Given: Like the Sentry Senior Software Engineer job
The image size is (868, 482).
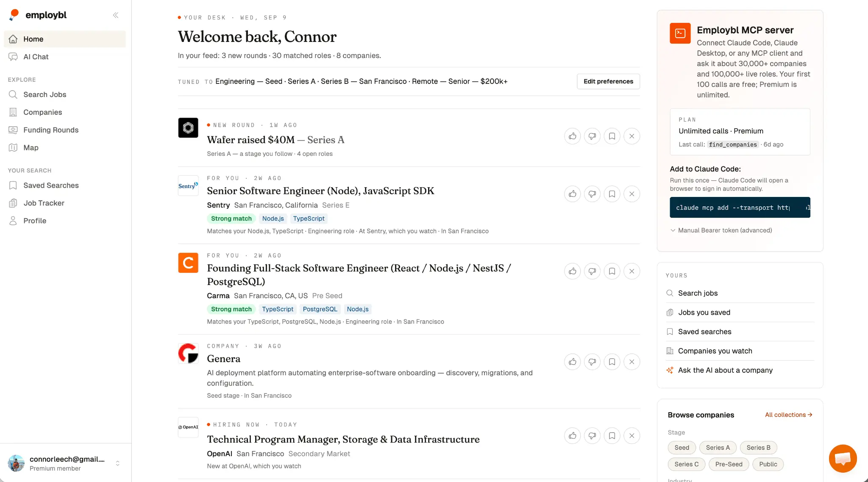Looking at the screenshot, I should click(573, 194).
